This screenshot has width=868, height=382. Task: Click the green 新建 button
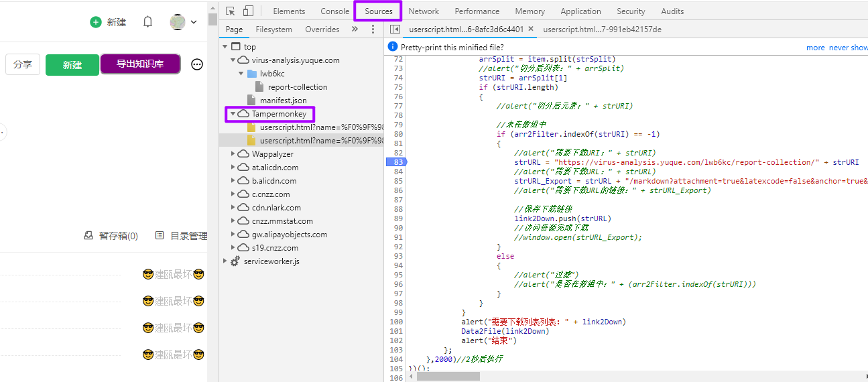pos(72,65)
